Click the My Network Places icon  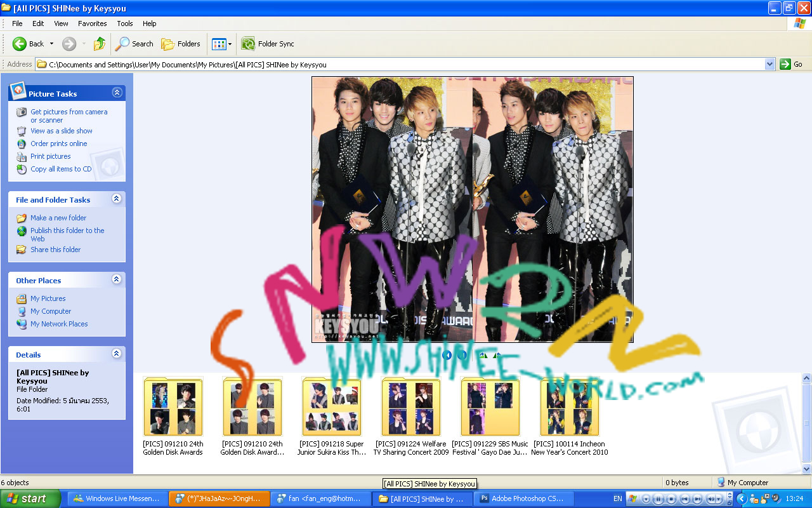[22, 324]
